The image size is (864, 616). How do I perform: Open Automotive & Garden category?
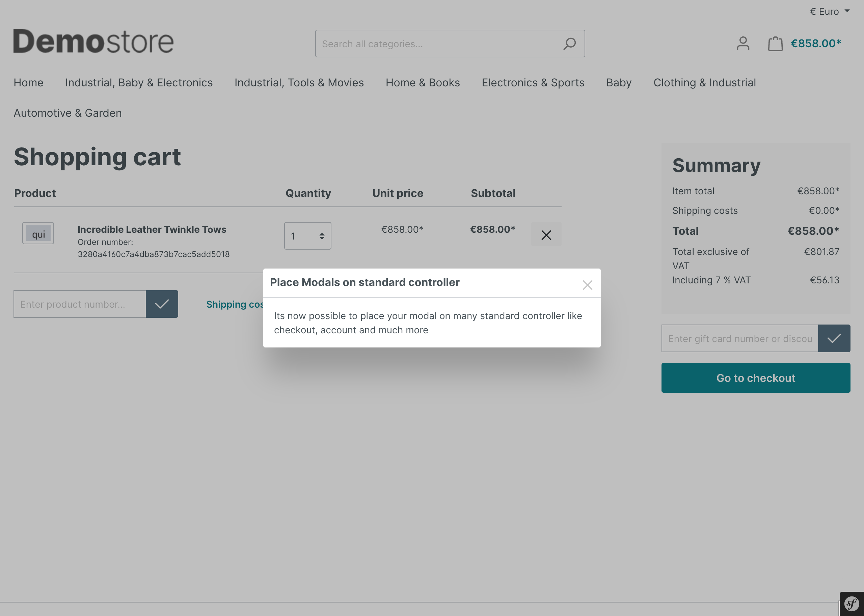point(67,113)
